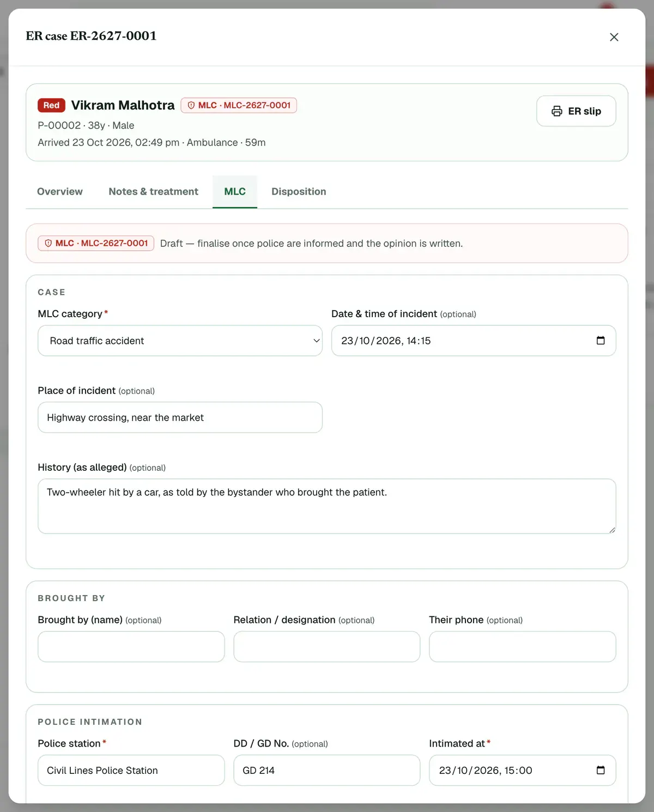Click the draft banner MLC-2627-0001 badge
Image resolution: width=654 pixels, height=812 pixels.
click(x=96, y=243)
